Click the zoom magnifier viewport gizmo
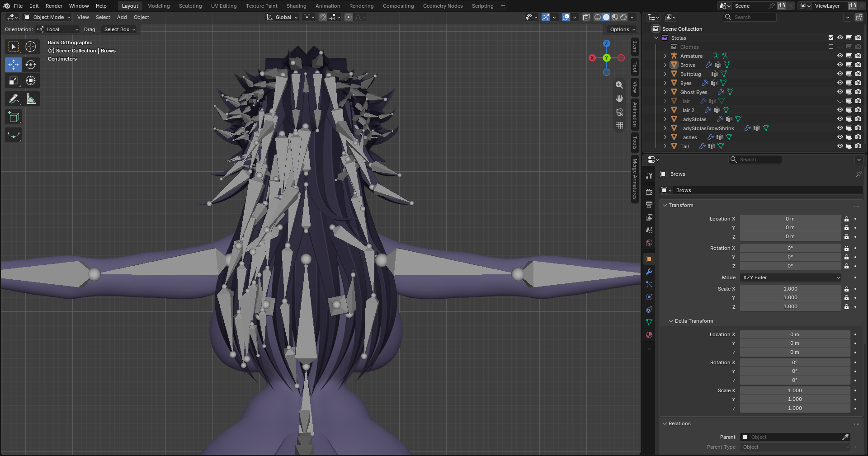Viewport: 868px width, 456px height. [x=619, y=85]
